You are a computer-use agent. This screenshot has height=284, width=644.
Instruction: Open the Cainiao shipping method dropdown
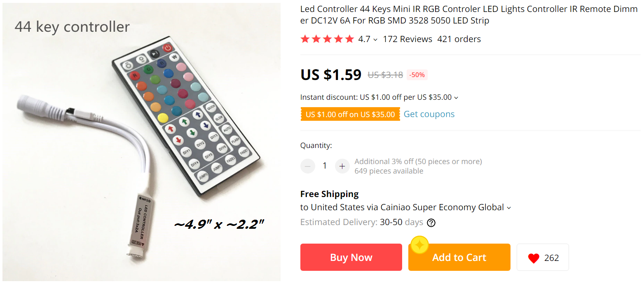click(x=509, y=208)
